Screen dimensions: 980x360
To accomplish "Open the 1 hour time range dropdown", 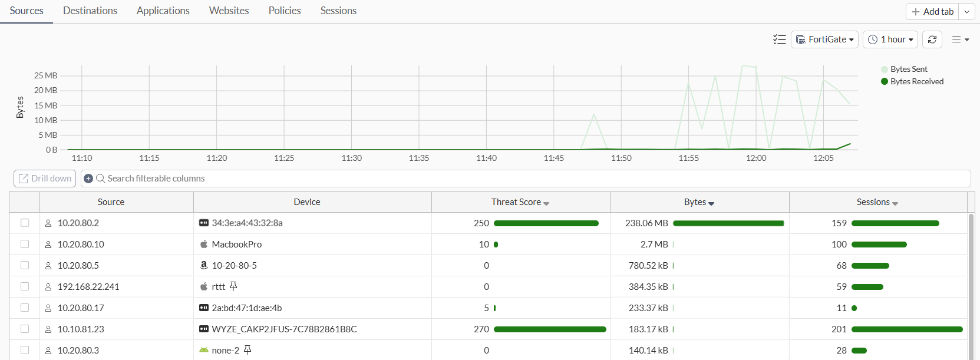I will pos(890,39).
